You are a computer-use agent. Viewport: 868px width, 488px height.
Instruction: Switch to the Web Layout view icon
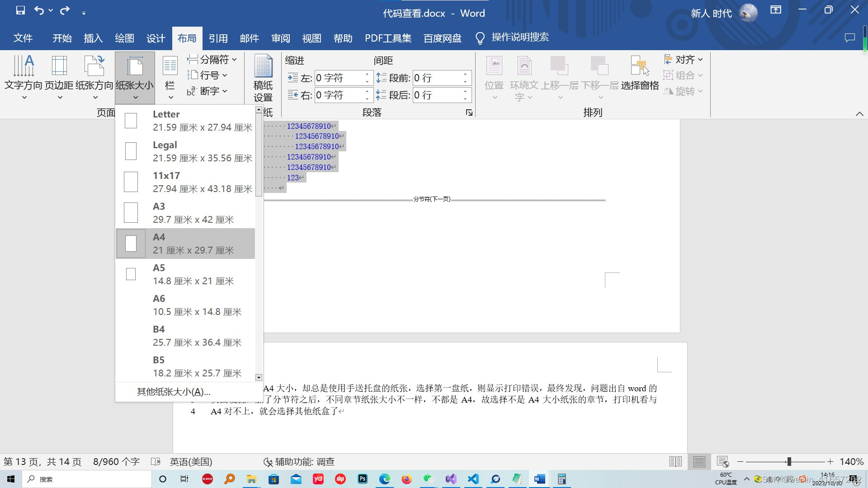[x=722, y=461]
